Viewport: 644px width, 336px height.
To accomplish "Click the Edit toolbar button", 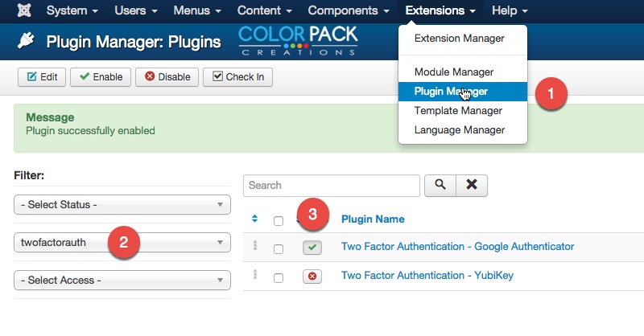I will click(42, 77).
